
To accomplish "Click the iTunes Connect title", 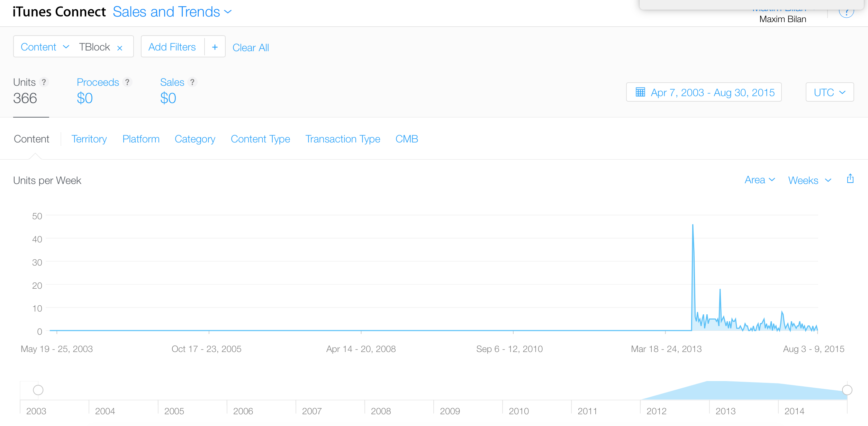I will (x=59, y=12).
